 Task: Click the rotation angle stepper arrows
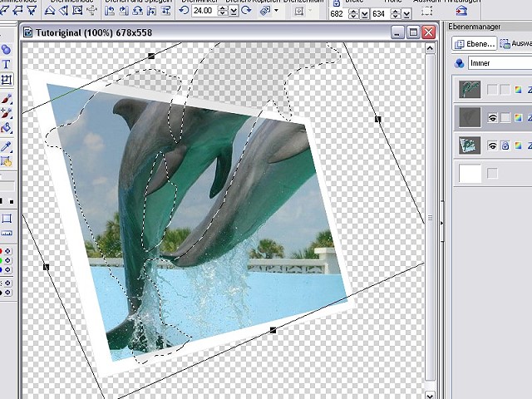point(223,12)
